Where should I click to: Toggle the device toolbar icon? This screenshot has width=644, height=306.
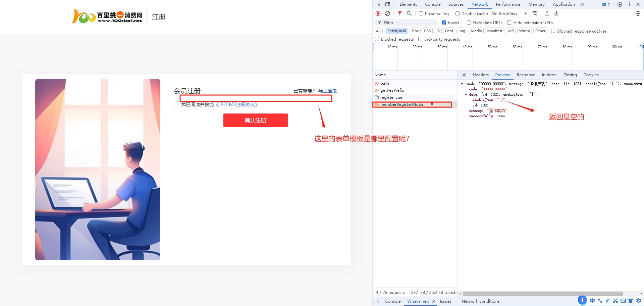coord(387,4)
